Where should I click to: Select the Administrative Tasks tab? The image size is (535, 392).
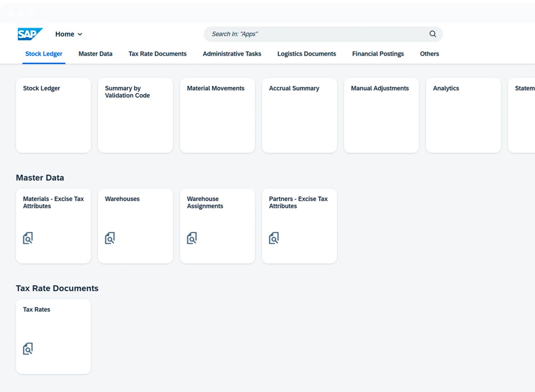click(x=232, y=54)
